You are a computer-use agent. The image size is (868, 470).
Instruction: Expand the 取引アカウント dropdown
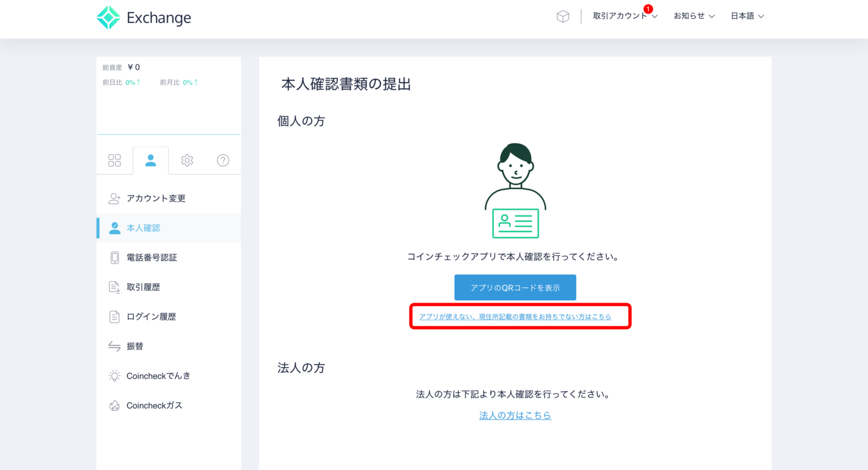coord(624,16)
